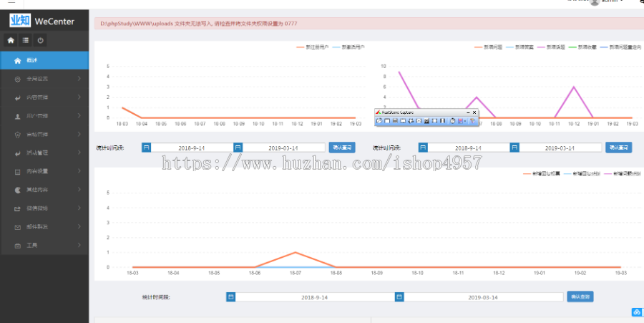Click 确认查询 button under the bottom wide chart
The height and width of the screenshot is (323, 644).
click(580, 297)
